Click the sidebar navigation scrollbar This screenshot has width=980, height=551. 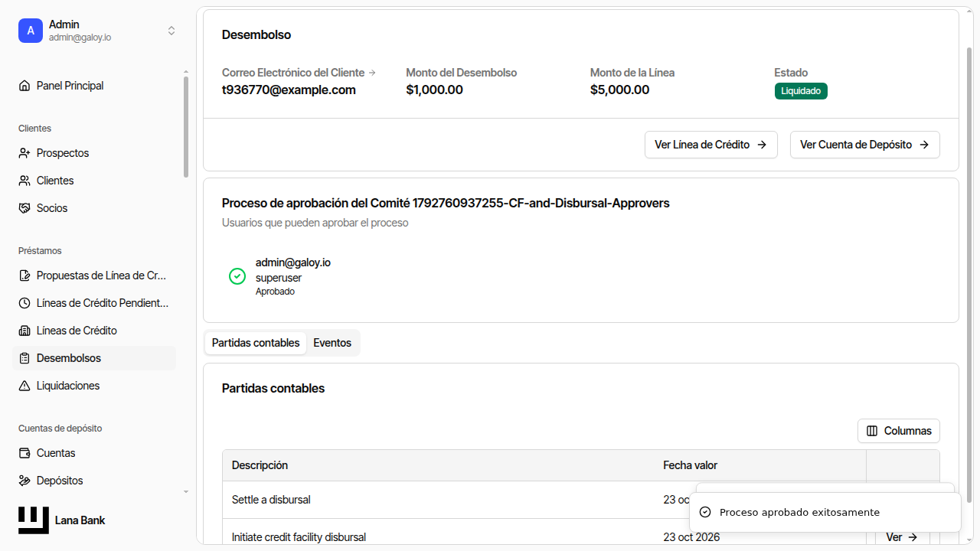pyautogui.click(x=186, y=126)
